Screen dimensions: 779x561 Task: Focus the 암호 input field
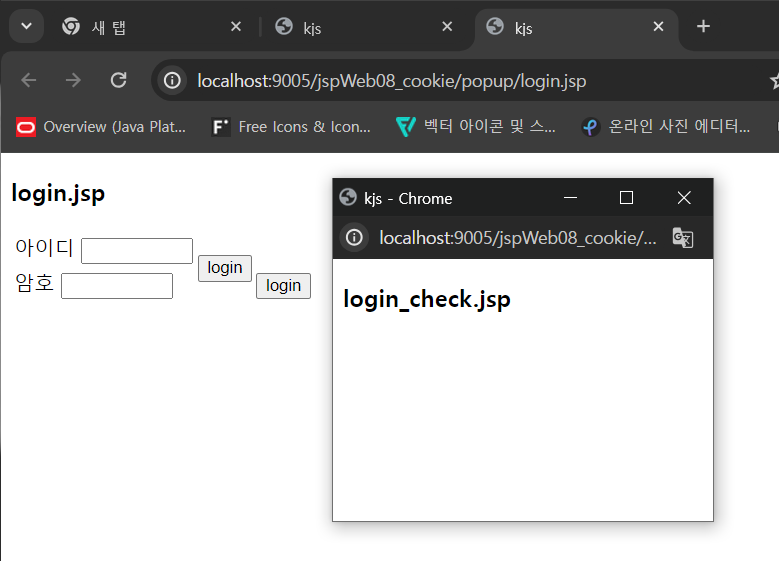(117, 286)
